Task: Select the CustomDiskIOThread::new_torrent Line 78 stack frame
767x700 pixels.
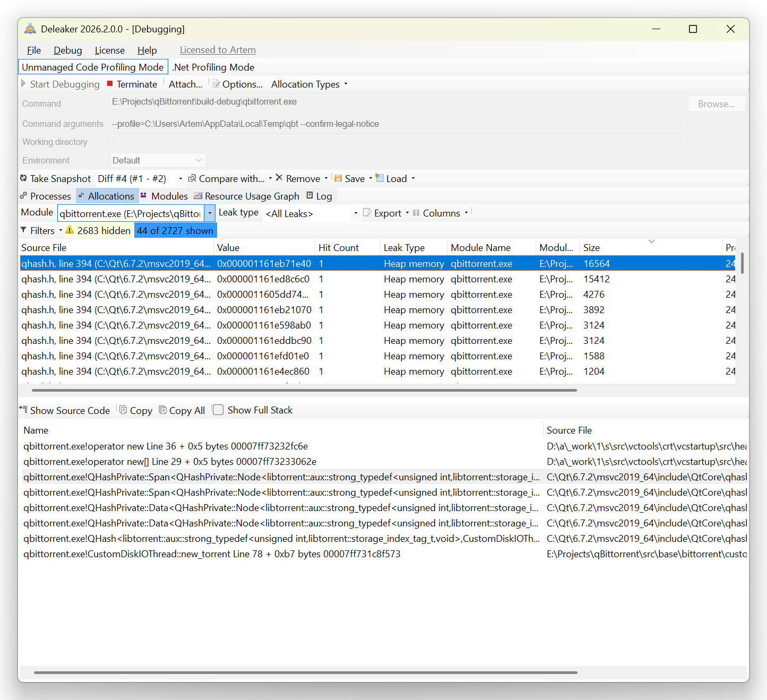Action: 385,554
